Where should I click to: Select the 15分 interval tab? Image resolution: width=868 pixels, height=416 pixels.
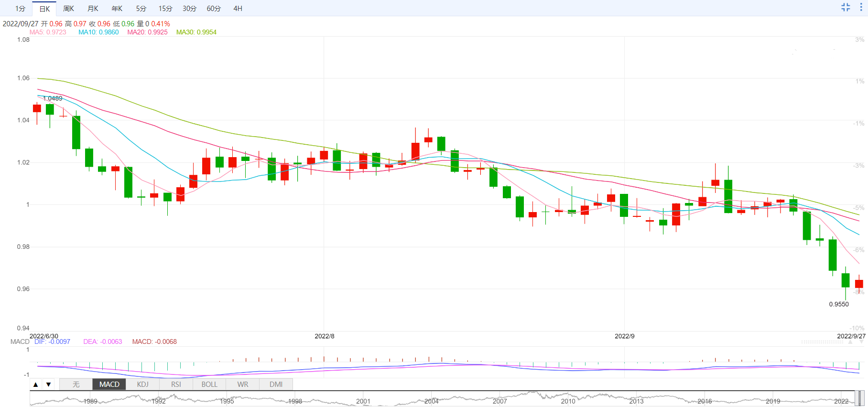[165, 9]
